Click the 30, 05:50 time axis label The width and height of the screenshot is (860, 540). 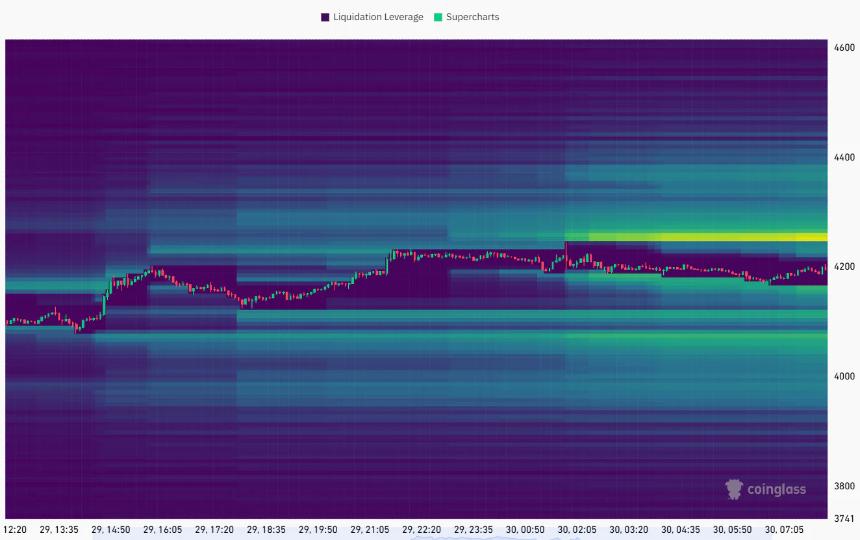[x=731, y=529]
